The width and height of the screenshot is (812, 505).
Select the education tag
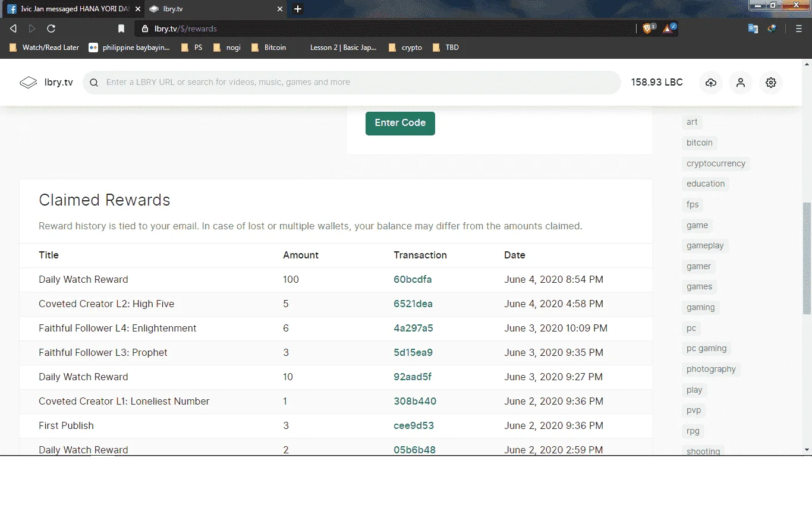pos(706,184)
